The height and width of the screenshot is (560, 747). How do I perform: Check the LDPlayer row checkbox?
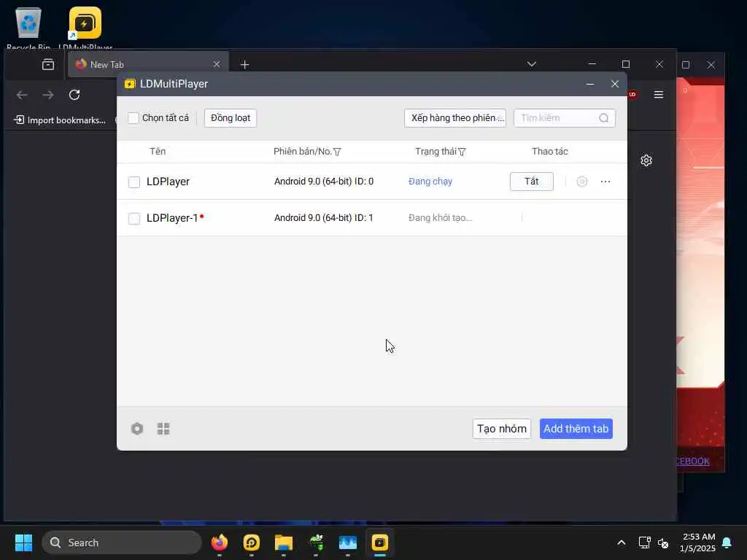134,182
